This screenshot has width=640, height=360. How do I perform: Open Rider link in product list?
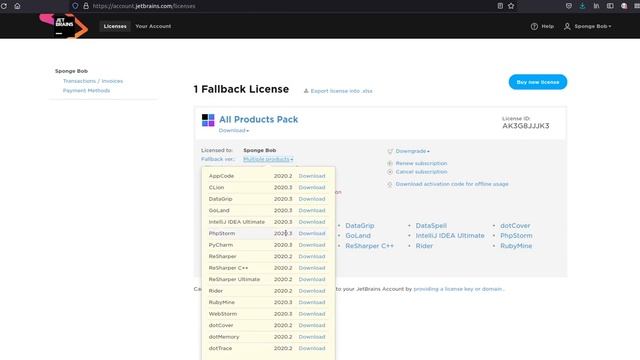click(x=424, y=246)
